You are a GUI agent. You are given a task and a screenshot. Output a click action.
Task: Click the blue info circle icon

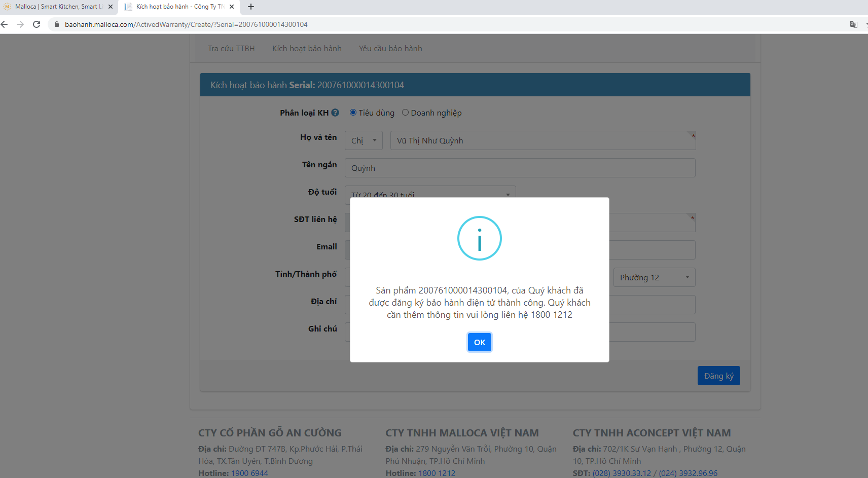tap(479, 238)
